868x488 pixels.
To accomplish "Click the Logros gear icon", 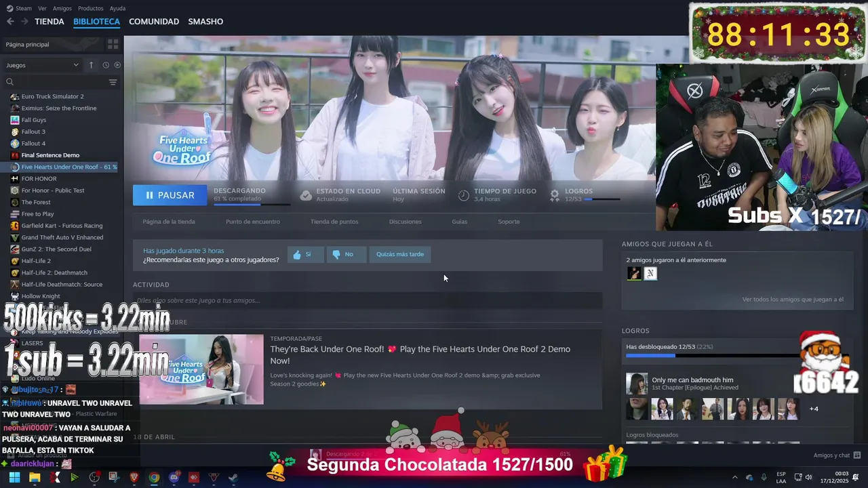I will coord(555,195).
